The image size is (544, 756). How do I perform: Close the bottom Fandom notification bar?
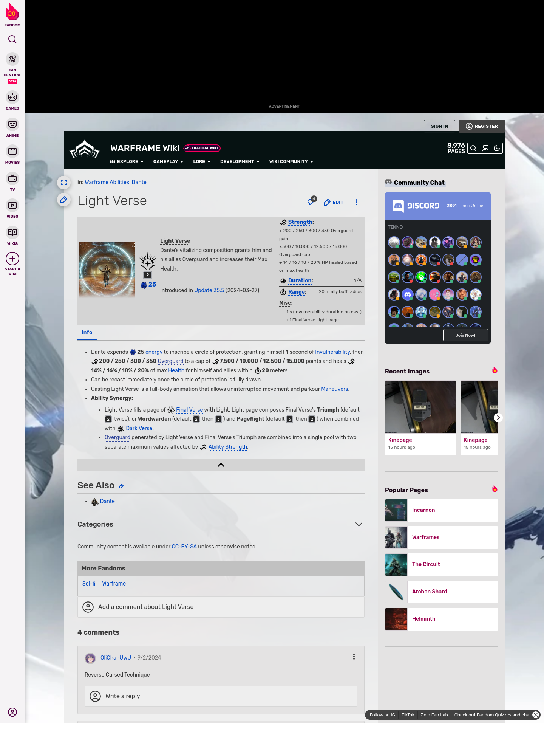coord(536,715)
